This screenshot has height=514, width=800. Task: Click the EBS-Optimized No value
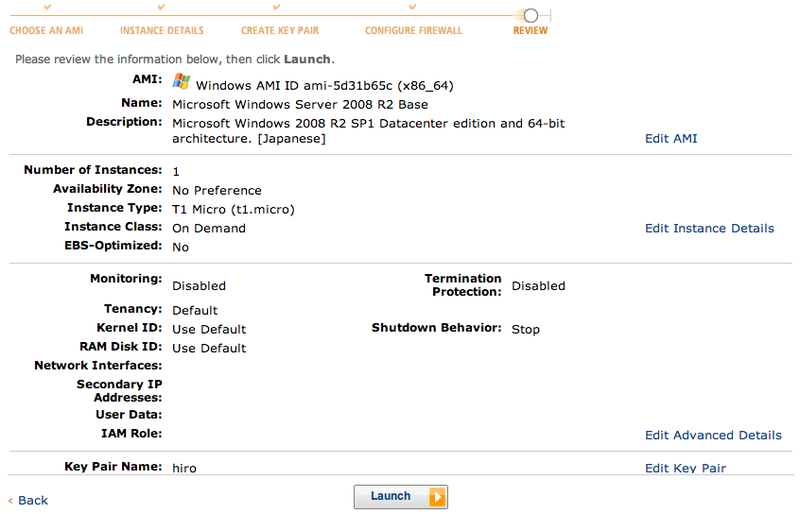point(181,247)
